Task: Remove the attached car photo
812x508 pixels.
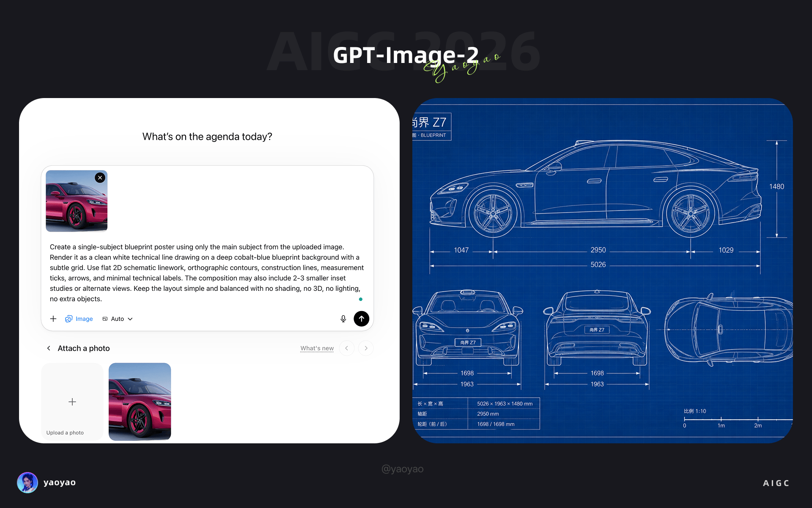Action: 100,178
